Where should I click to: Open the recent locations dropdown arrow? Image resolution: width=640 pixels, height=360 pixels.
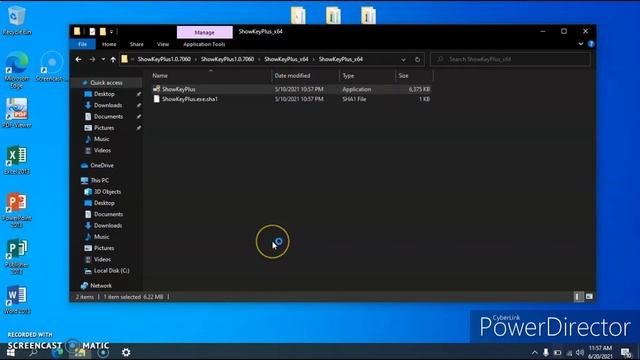coord(103,59)
